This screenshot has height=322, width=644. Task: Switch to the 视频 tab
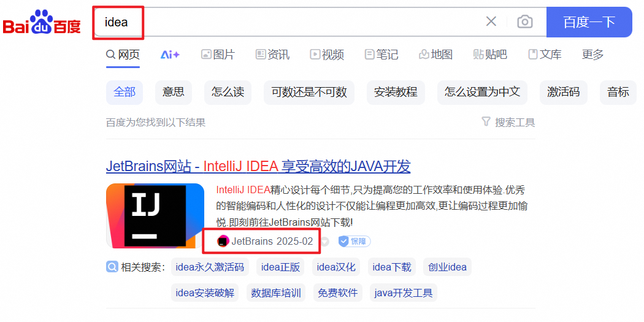[327, 54]
